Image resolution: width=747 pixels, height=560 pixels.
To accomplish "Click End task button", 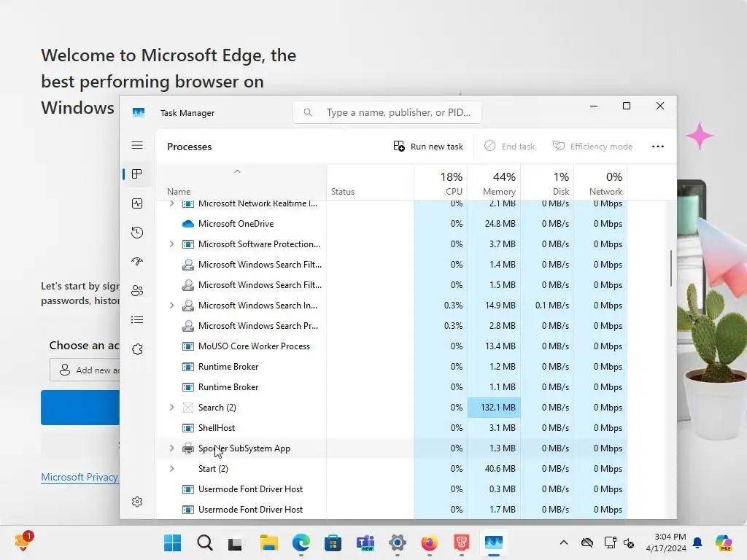I will pyautogui.click(x=509, y=146).
